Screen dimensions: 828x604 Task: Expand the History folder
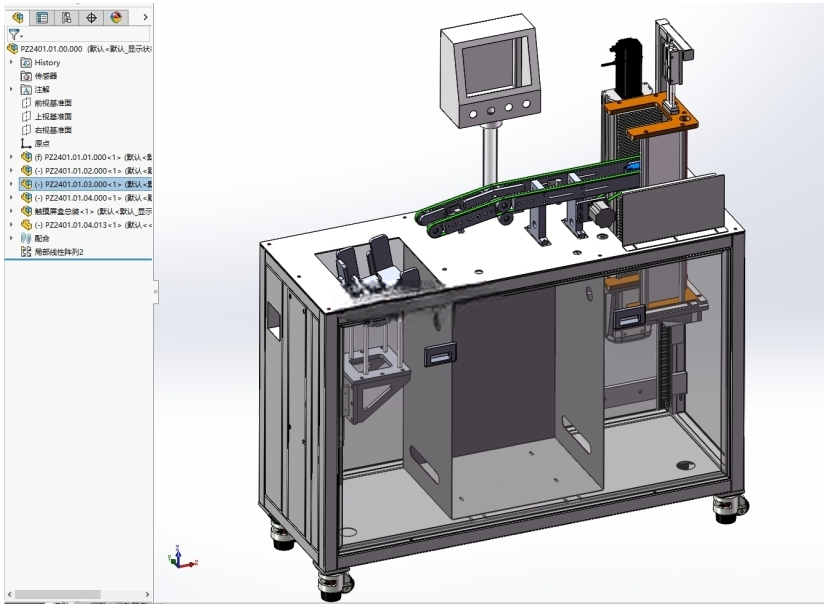12,62
